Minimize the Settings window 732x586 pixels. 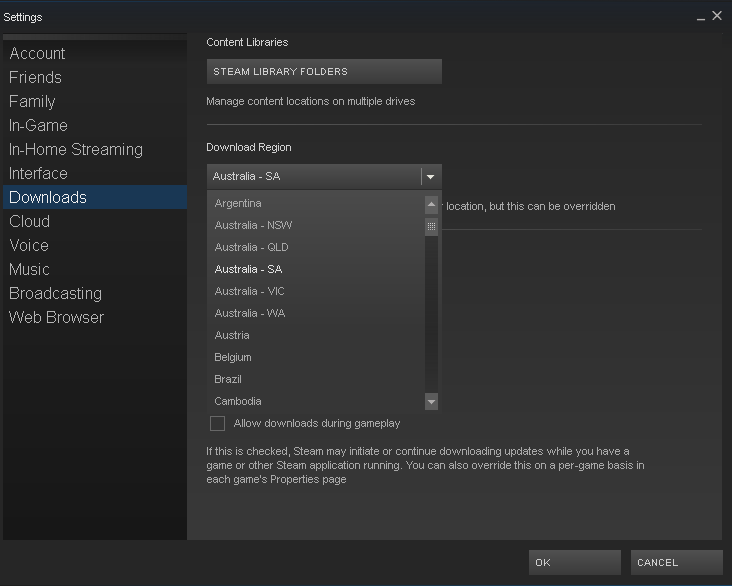pyautogui.click(x=701, y=17)
